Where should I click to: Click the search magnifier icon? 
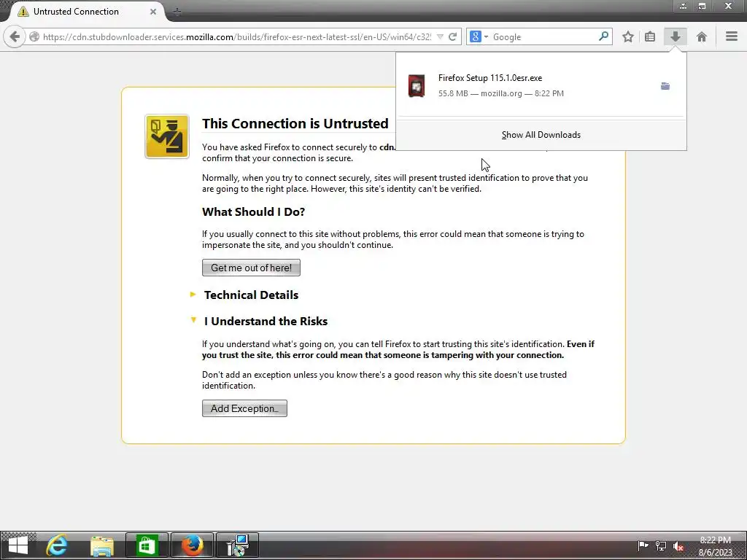click(x=603, y=36)
